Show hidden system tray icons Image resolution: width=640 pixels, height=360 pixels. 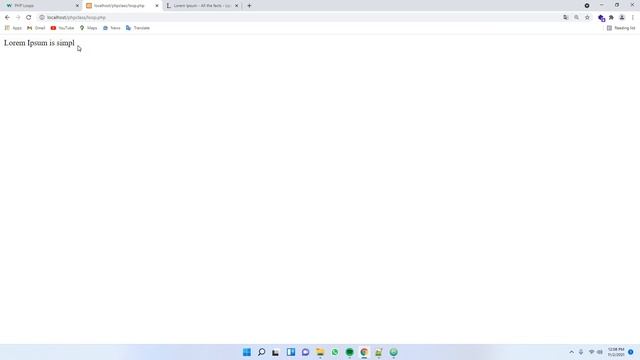[571, 352]
